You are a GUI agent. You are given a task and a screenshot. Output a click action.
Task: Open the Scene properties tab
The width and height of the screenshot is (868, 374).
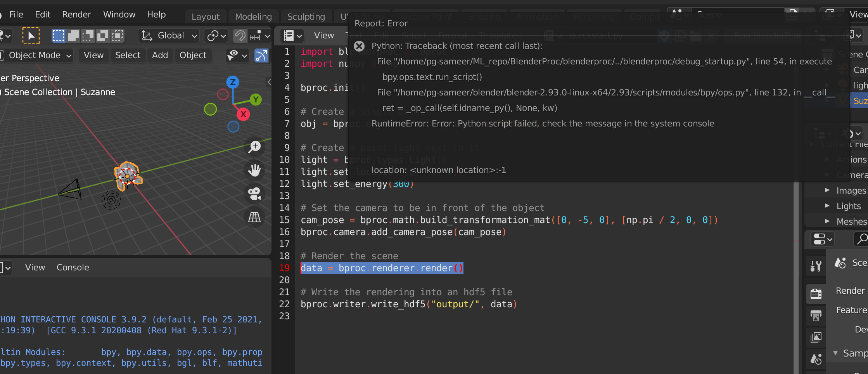coord(816,359)
